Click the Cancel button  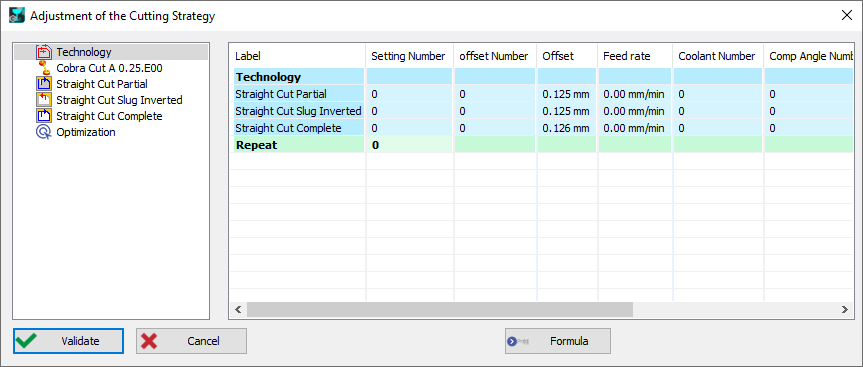tap(191, 341)
